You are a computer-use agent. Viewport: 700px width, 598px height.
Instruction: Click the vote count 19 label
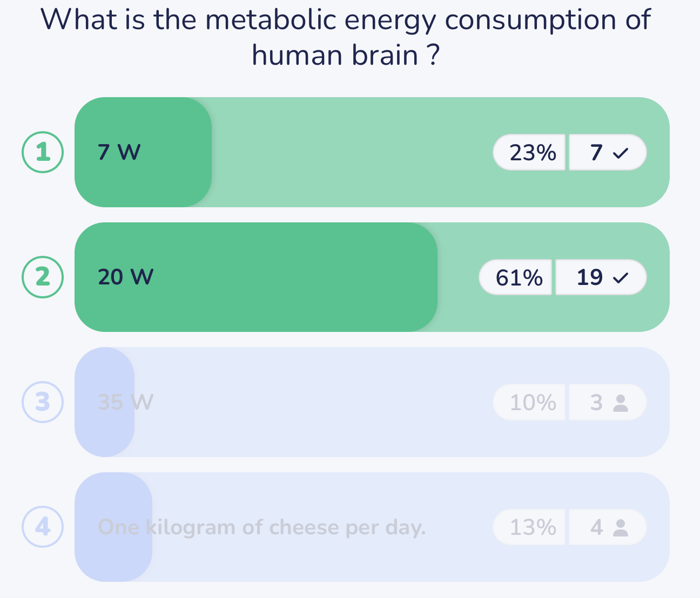pos(589,277)
